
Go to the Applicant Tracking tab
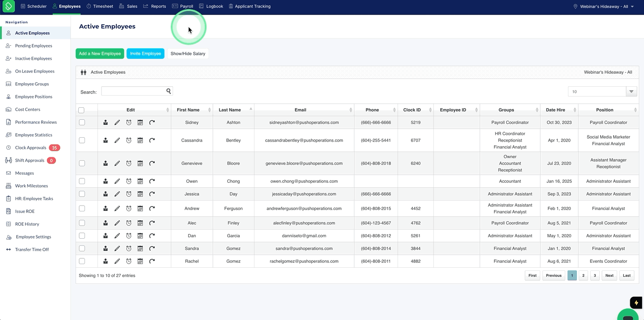tap(250, 6)
